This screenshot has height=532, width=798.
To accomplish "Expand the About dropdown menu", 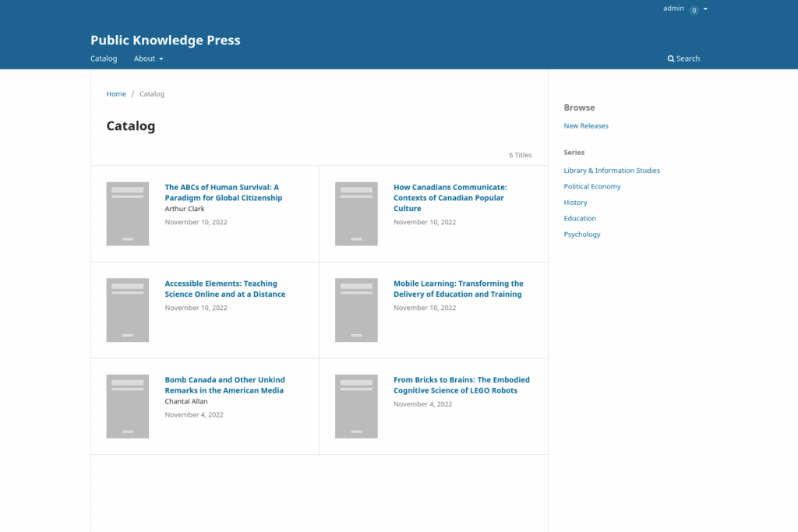I will 147,58.
